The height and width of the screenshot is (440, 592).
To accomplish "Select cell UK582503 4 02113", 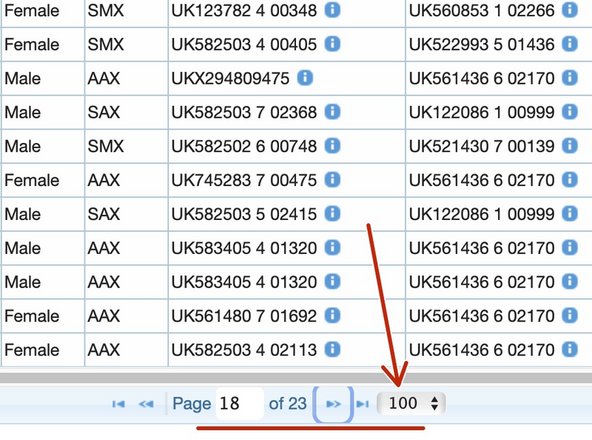I will 287,350.
